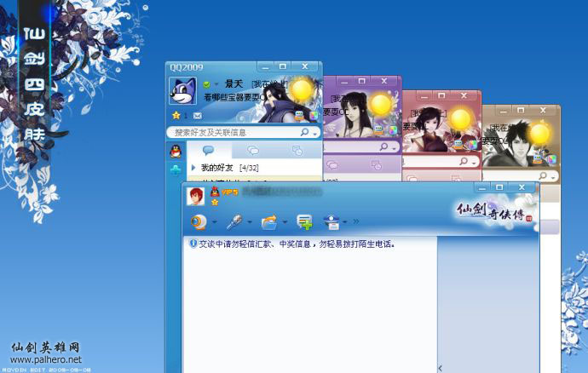Viewport: 588px width, 373px height.
Task: Send a file with the folder icon
Action: coord(269,222)
